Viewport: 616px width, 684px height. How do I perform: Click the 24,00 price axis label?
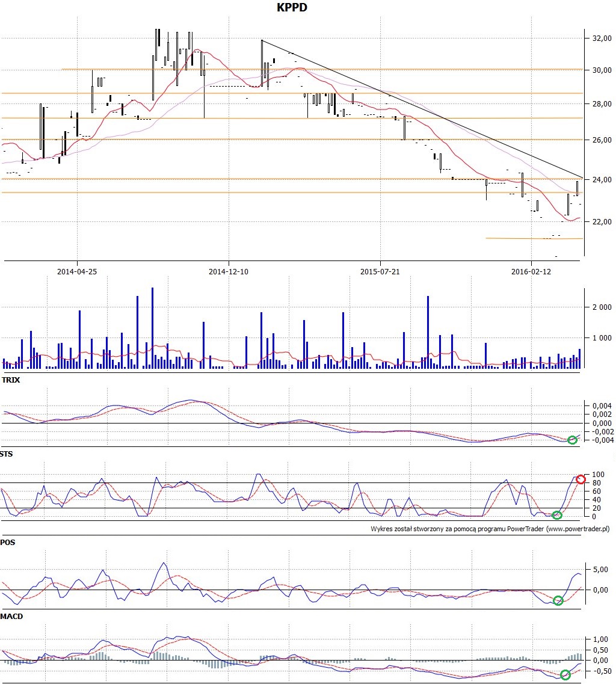point(602,179)
